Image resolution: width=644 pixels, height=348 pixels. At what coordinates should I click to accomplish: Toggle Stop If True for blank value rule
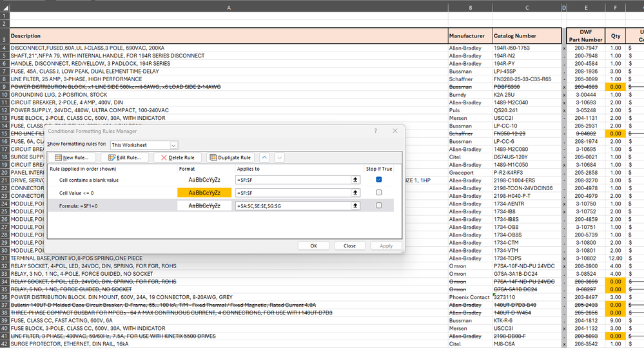378,179
